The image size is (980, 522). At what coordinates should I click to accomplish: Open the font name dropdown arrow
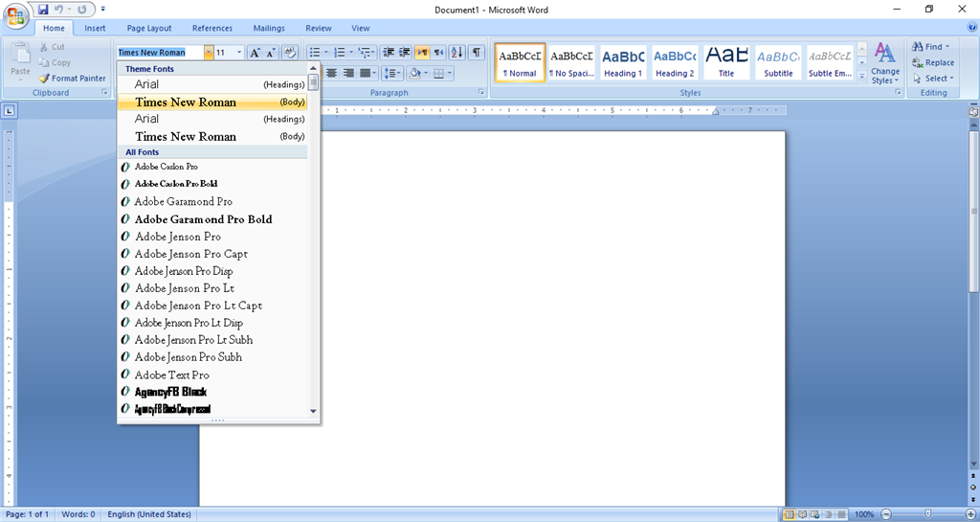click(209, 53)
